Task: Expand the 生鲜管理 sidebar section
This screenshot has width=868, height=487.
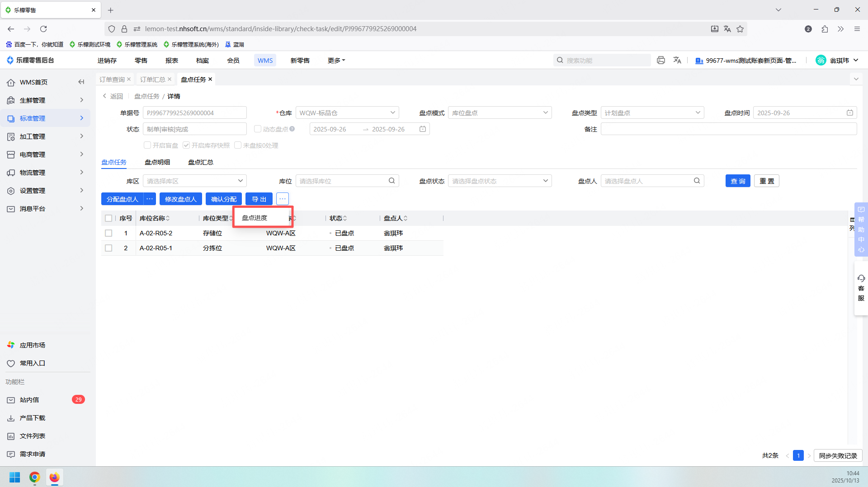Action: [45, 100]
